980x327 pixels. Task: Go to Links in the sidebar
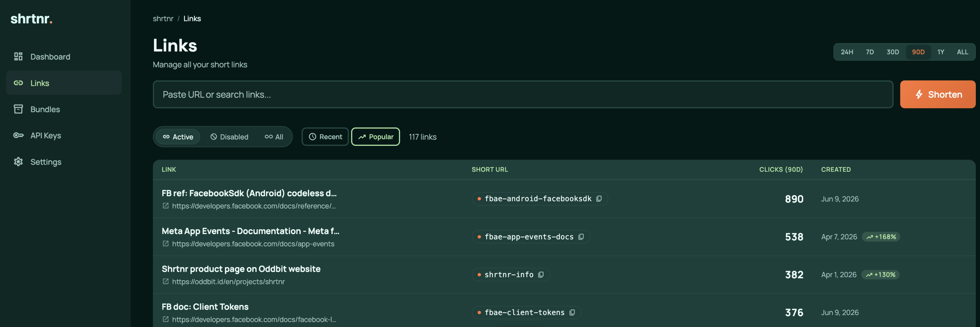[x=64, y=83]
